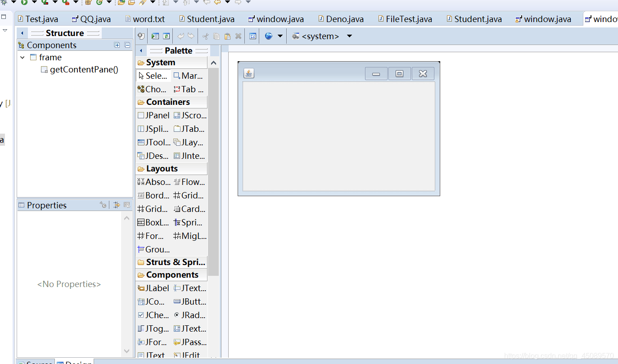This screenshot has width=618, height=364.
Task: Select JDesktopPane in the palette
Action: pyautogui.click(x=153, y=156)
